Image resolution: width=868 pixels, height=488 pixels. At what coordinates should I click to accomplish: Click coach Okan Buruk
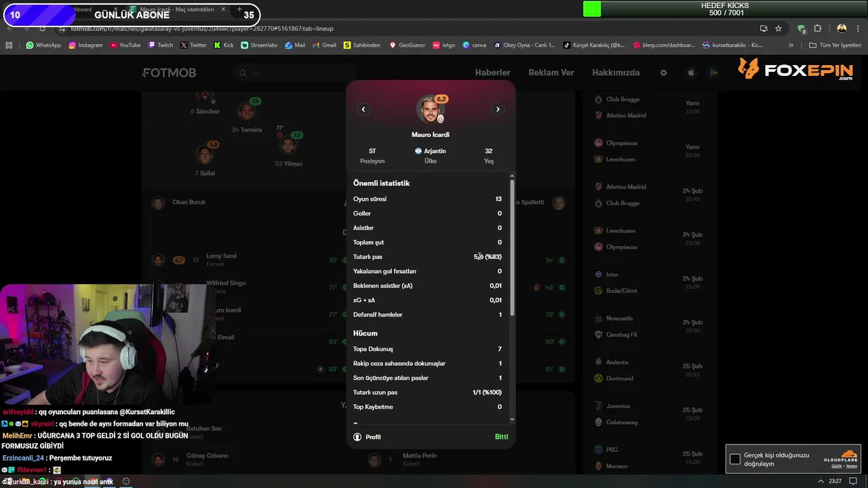pos(180,202)
